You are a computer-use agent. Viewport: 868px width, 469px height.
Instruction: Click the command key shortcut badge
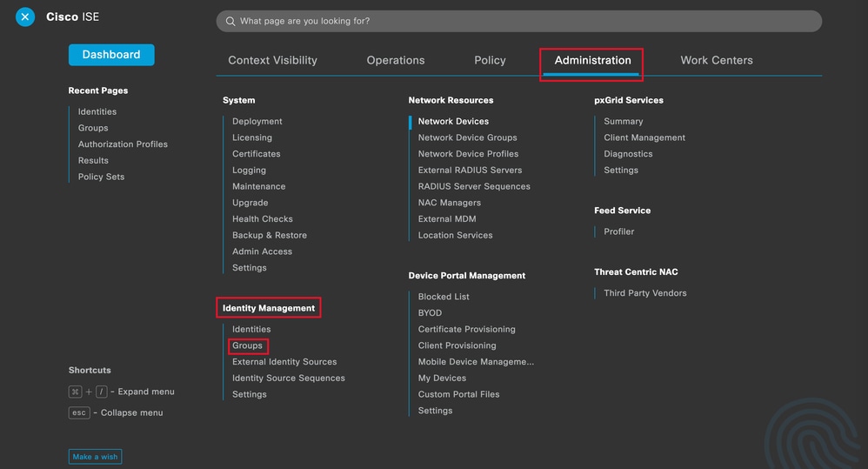76,392
